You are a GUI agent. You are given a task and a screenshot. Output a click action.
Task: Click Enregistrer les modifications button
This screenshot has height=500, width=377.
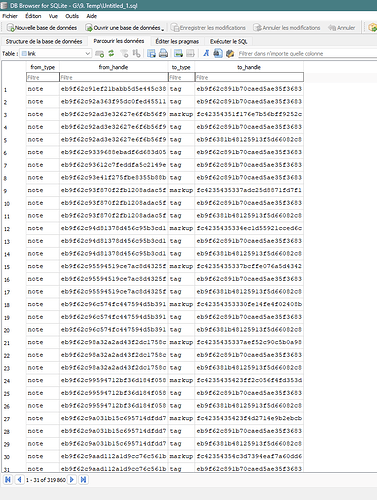coord(208,28)
